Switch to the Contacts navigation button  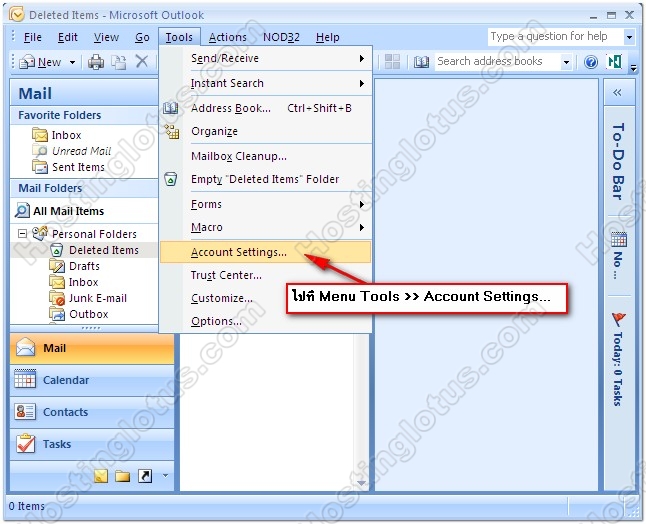tap(92, 412)
